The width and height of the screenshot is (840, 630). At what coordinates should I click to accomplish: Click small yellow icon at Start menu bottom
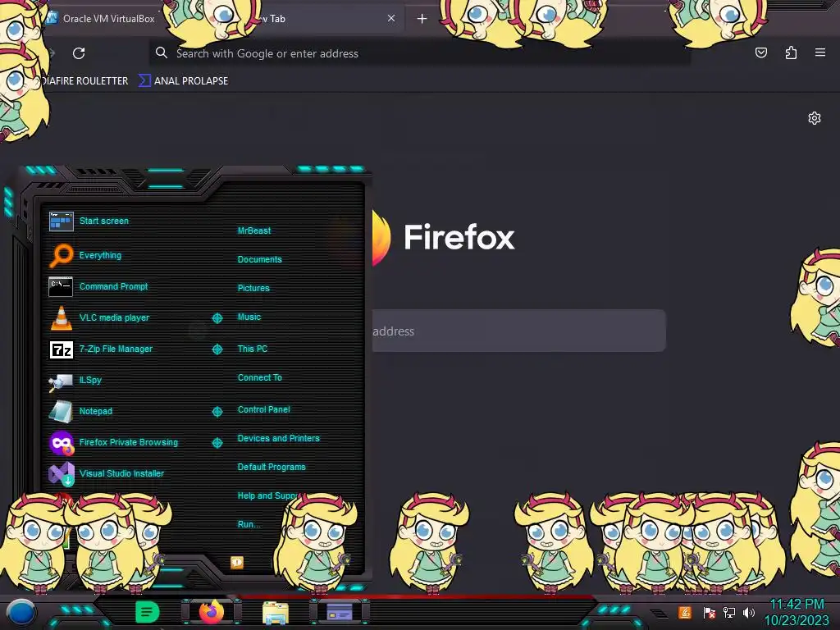(x=237, y=562)
